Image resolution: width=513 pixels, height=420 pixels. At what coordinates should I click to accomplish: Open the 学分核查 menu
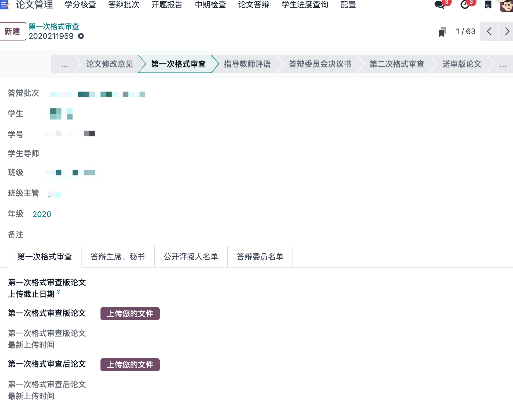[x=80, y=5]
